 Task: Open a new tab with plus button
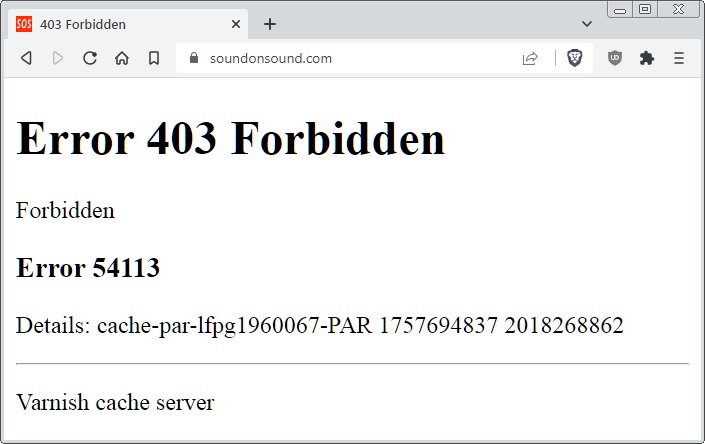pyautogui.click(x=270, y=24)
